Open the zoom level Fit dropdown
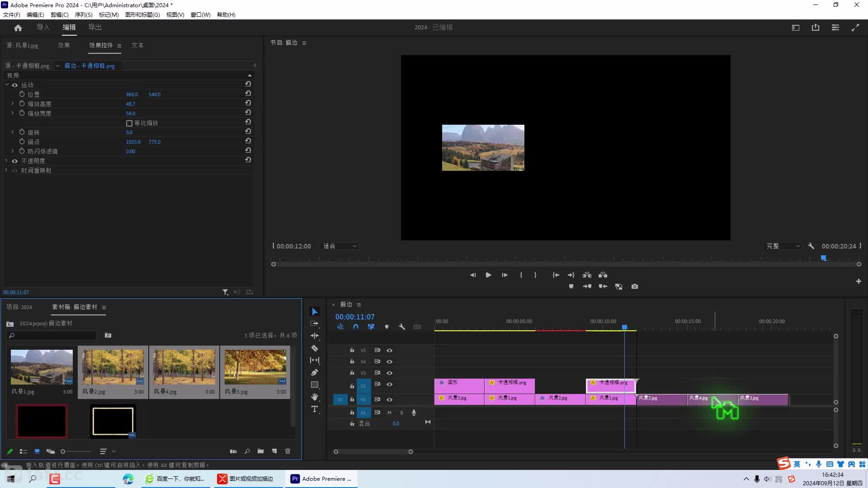Viewport: 868px width, 488px height. click(340, 246)
